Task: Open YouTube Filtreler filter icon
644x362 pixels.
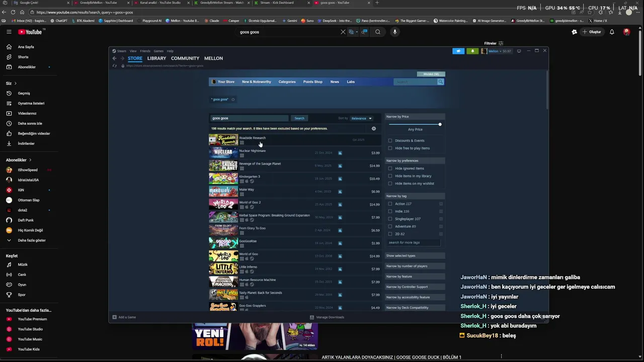Action: (501, 43)
